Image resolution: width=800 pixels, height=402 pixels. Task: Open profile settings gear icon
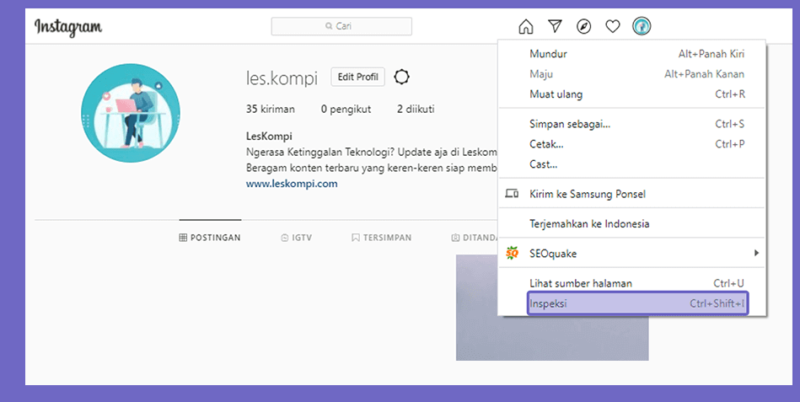(x=402, y=77)
